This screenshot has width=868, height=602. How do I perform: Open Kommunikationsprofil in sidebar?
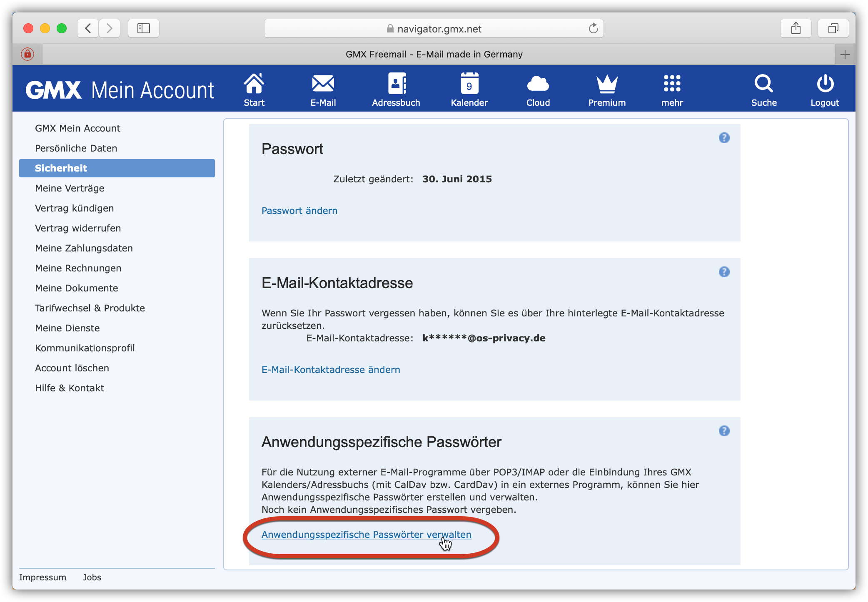pos(117,348)
